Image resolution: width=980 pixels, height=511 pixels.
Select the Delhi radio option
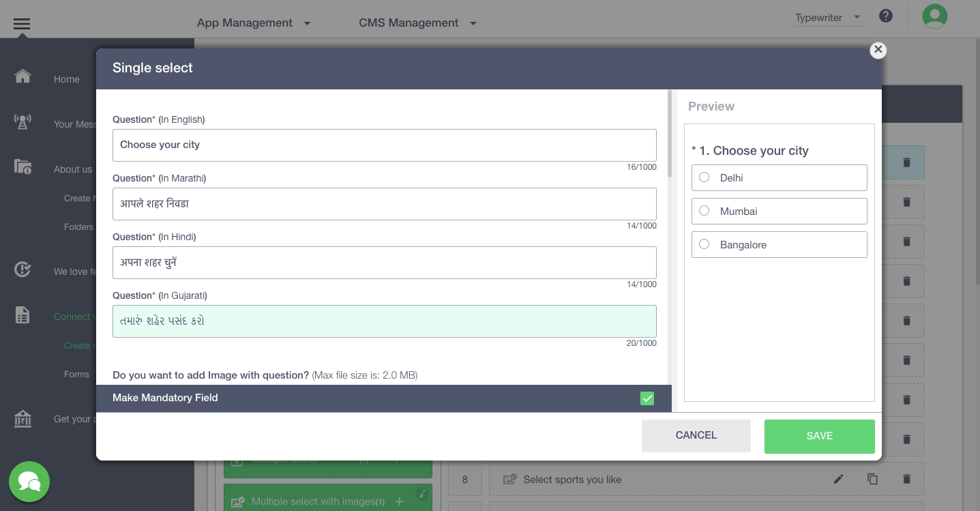(x=704, y=177)
